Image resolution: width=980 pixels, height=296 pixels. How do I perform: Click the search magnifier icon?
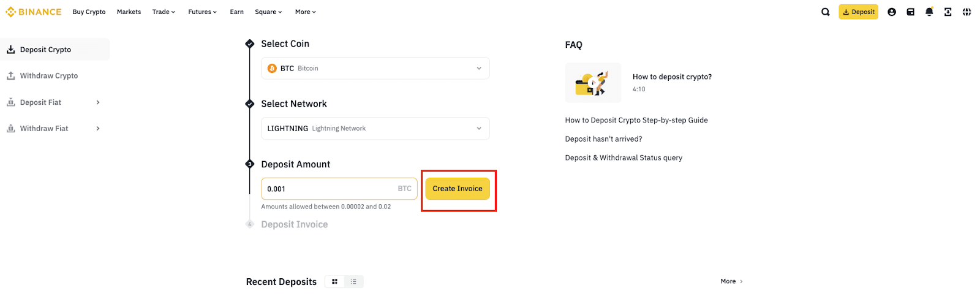[x=826, y=12]
